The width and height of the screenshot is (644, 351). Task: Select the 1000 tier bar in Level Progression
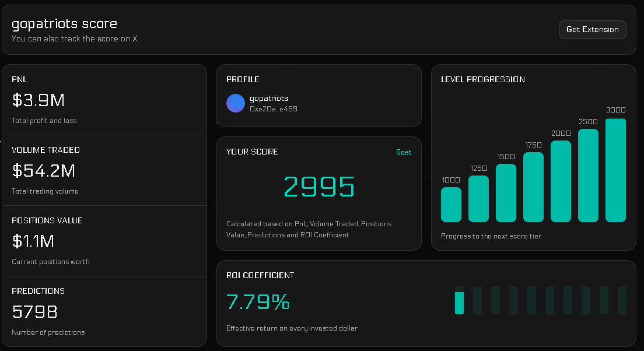(x=451, y=205)
